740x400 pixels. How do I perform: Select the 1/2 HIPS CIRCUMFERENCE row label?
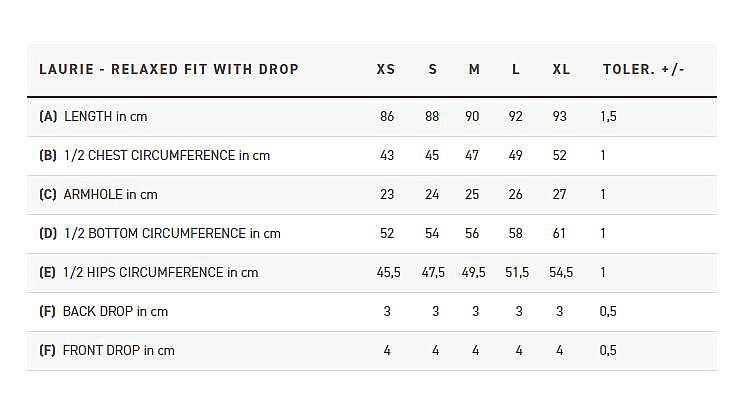(x=148, y=273)
